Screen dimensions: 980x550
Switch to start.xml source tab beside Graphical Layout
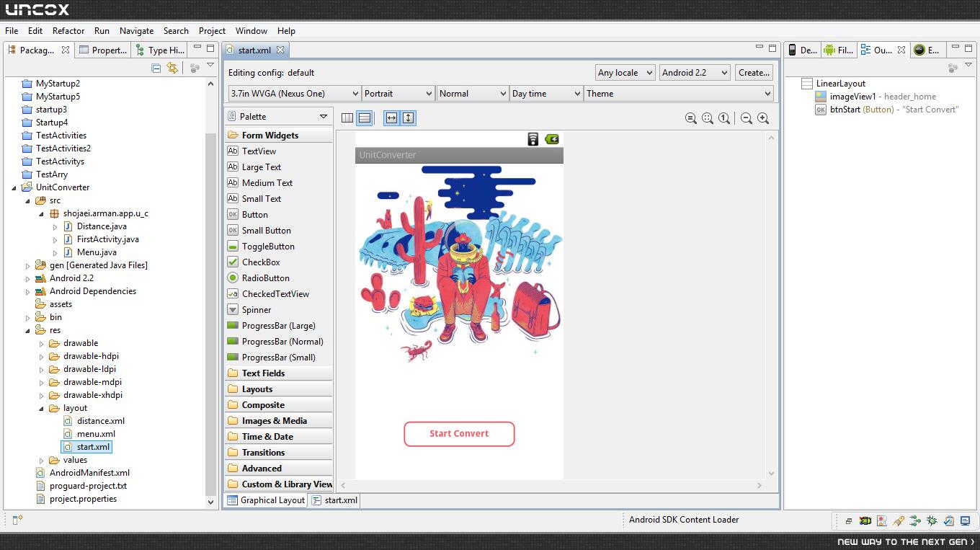(x=335, y=500)
